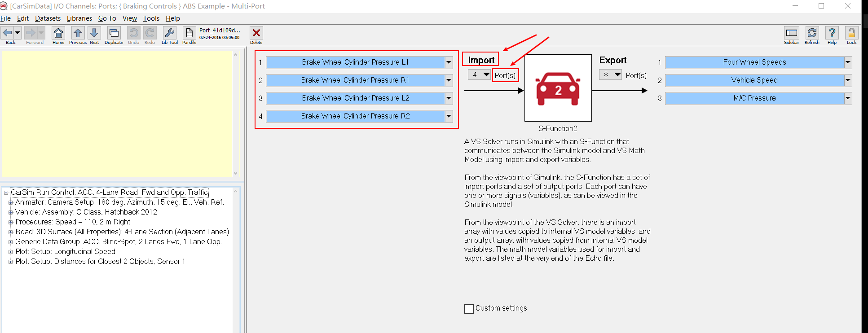Go to the Home screen icon
This screenshot has height=333, width=868.
click(x=58, y=33)
